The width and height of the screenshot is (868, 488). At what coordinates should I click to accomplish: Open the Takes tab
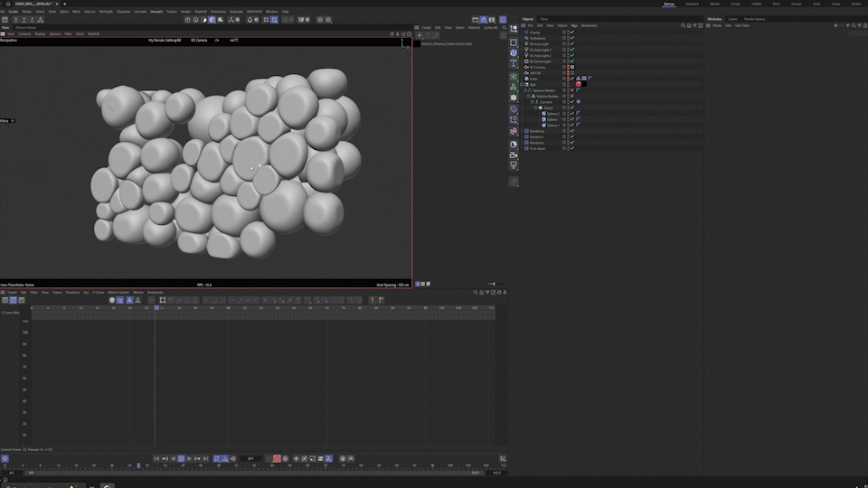544,18
